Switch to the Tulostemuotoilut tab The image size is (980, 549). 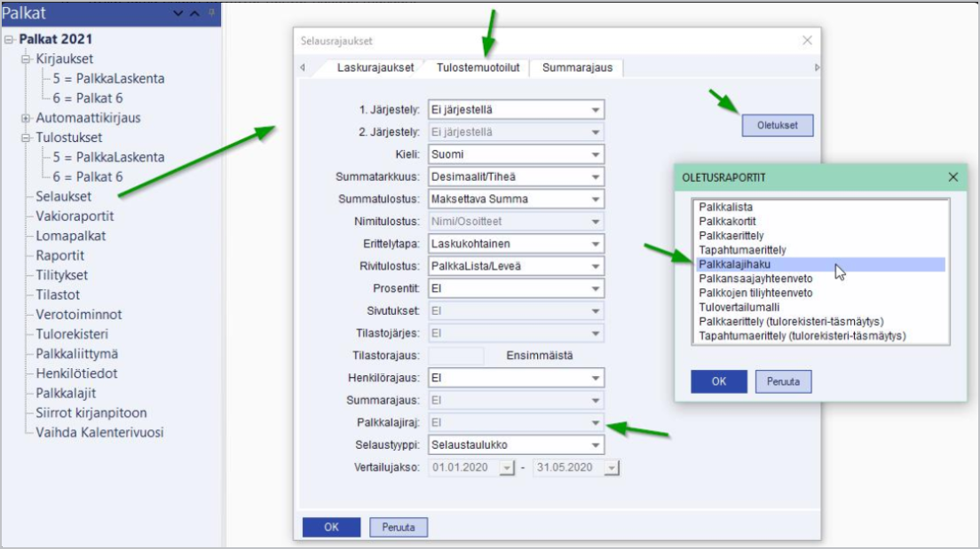478,67
